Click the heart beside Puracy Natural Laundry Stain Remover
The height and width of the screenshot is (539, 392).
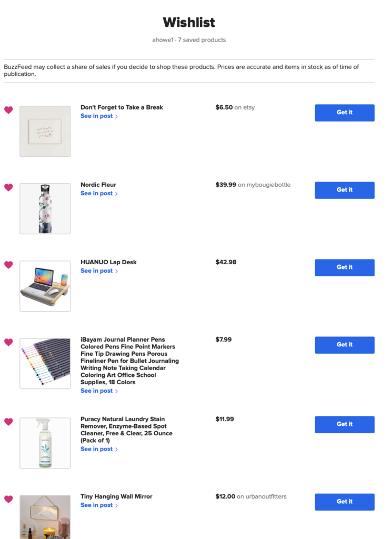(x=8, y=422)
